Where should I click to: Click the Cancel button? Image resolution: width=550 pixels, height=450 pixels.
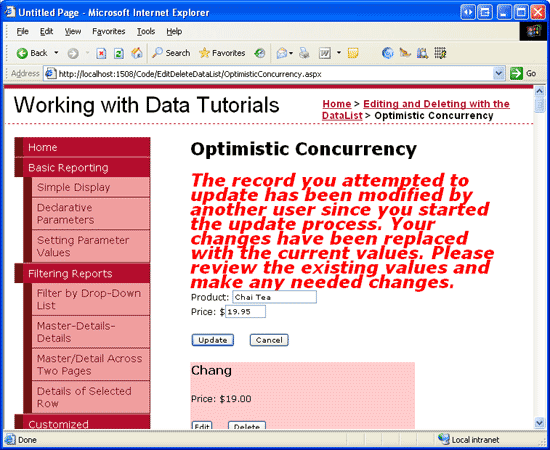pos(269,340)
